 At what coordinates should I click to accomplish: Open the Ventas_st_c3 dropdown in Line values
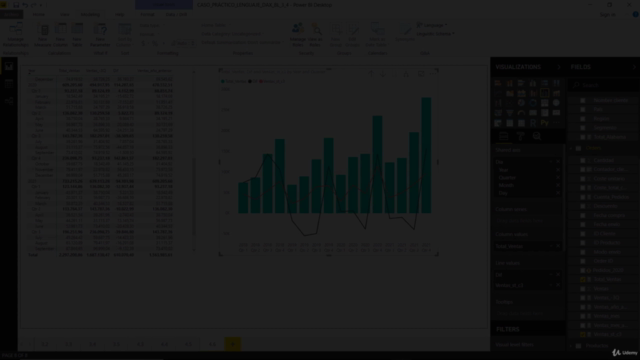[551, 285]
